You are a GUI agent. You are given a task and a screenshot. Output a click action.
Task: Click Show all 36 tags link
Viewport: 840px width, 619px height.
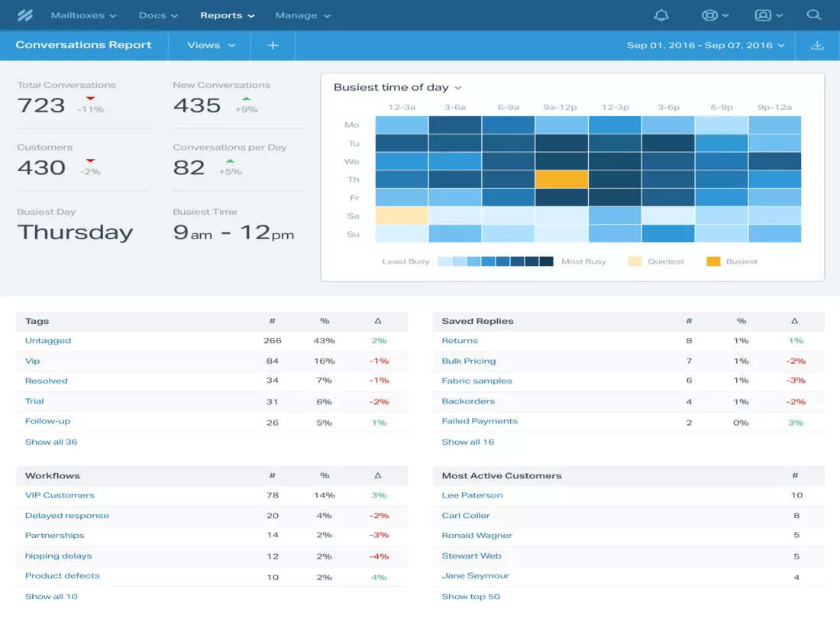tap(51, 442)
